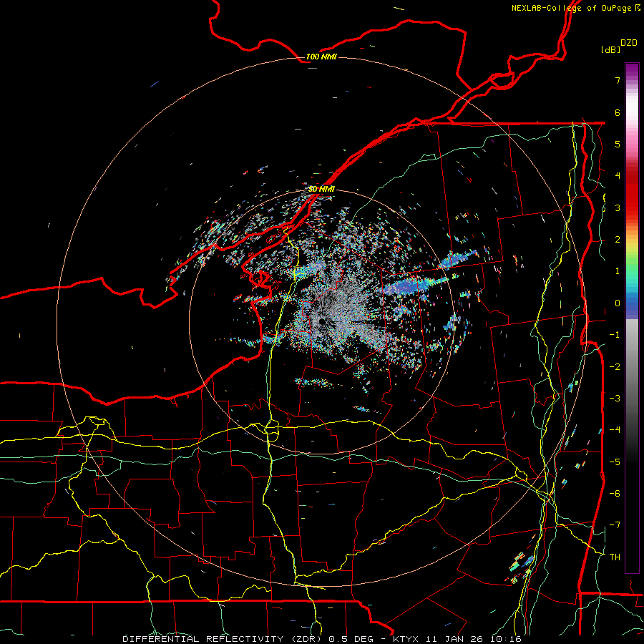
Task: Click the 11 JAN 26 date in the caption
Action: [456, 639]
